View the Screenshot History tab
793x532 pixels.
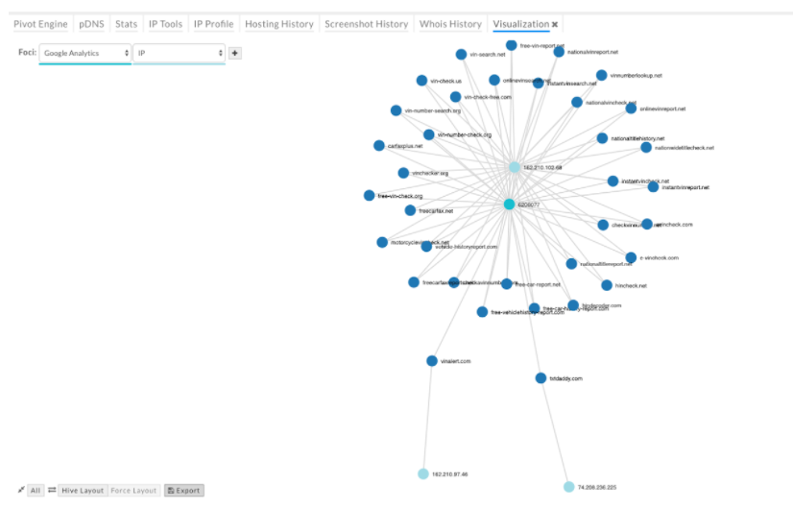coord(366,24)
